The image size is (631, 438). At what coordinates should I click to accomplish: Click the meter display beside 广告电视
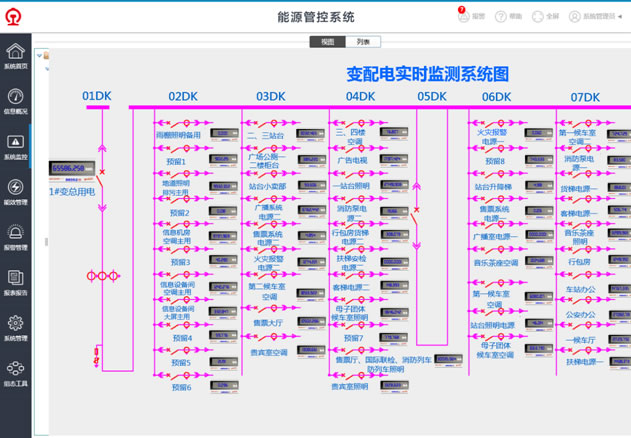(x=394, y=159)
